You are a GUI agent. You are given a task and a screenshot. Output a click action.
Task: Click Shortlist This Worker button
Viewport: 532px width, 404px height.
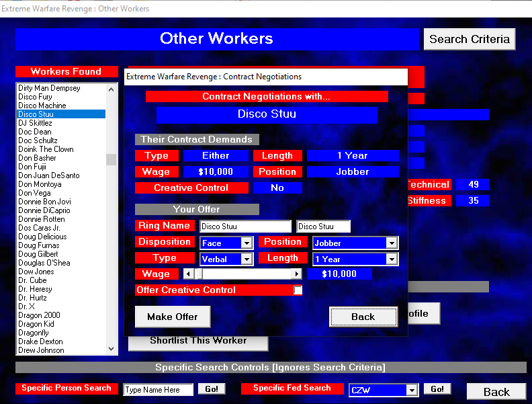(x=198, y=341)
